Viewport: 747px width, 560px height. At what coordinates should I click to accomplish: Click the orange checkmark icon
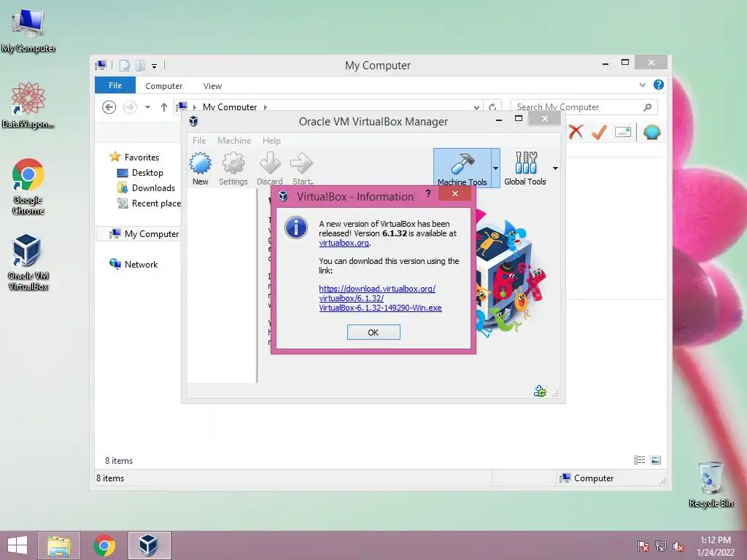coord(599,132)
